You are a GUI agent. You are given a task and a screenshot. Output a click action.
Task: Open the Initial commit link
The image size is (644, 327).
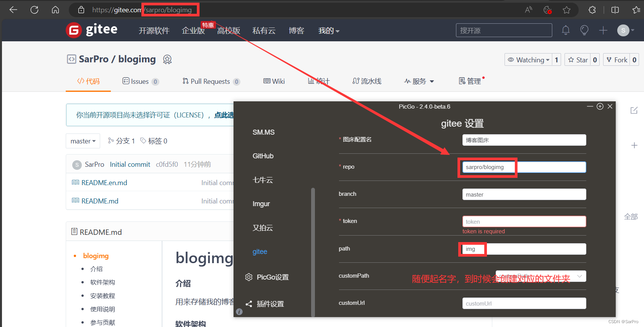tap(130, 164)
